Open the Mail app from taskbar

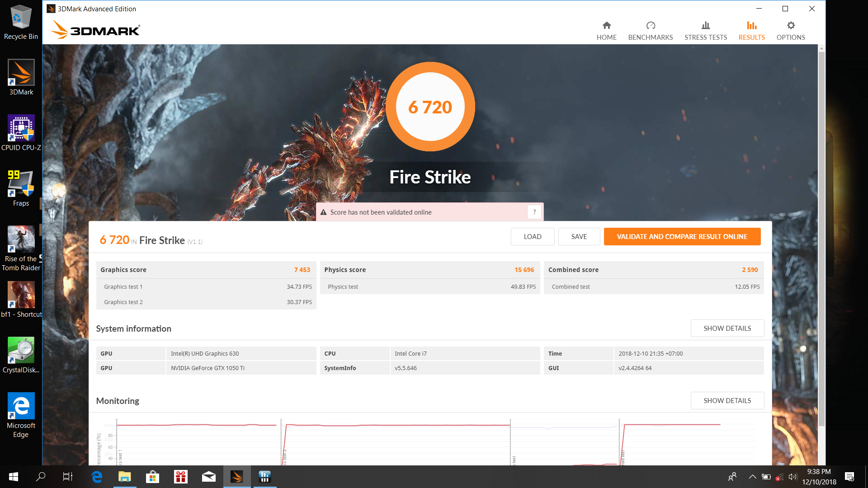click(208, 477)
